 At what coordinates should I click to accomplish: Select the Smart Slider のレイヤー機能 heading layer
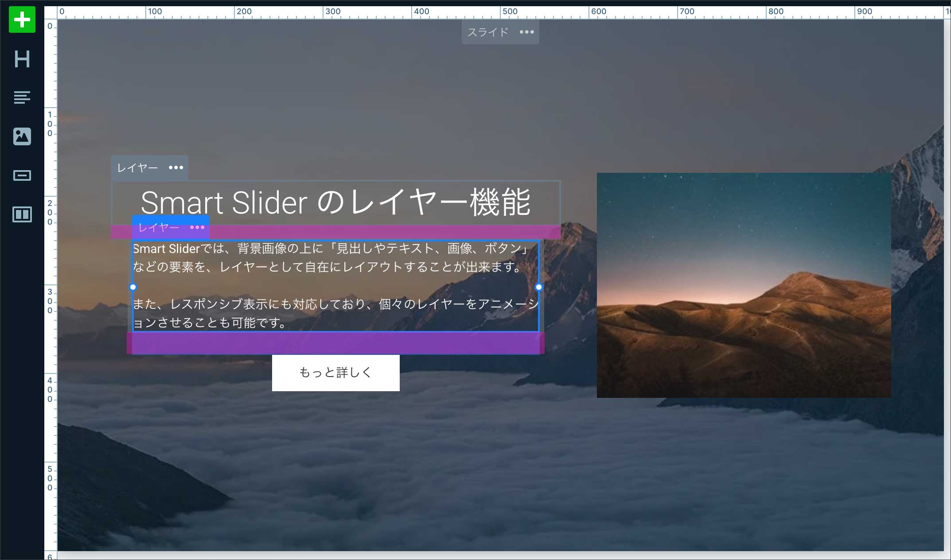(335, 202)
